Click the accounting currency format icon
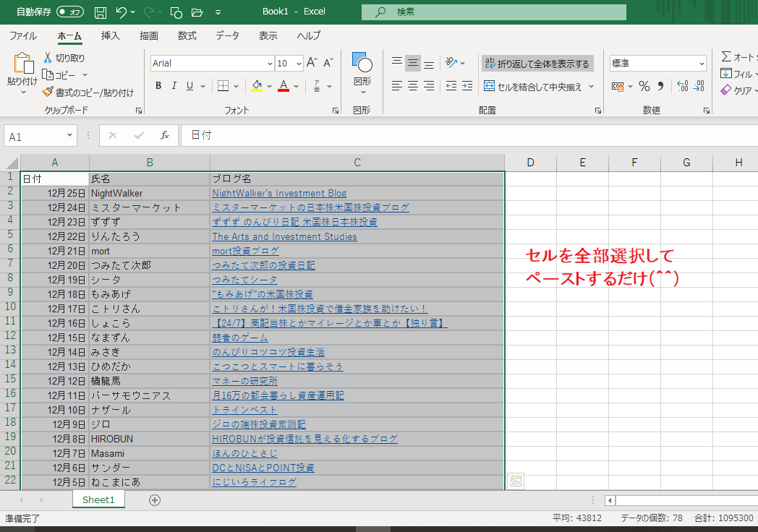758x532 pixels. (618, 86)
